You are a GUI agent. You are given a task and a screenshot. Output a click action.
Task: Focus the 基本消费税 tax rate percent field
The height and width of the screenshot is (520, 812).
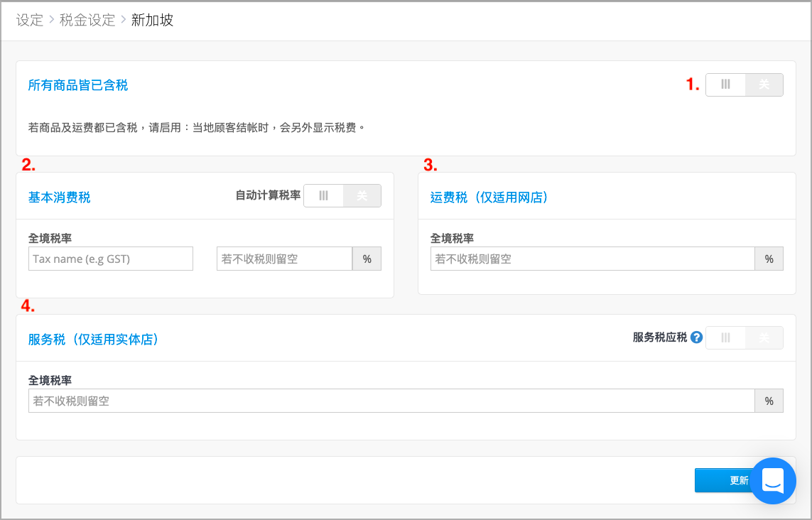[284, 259]
